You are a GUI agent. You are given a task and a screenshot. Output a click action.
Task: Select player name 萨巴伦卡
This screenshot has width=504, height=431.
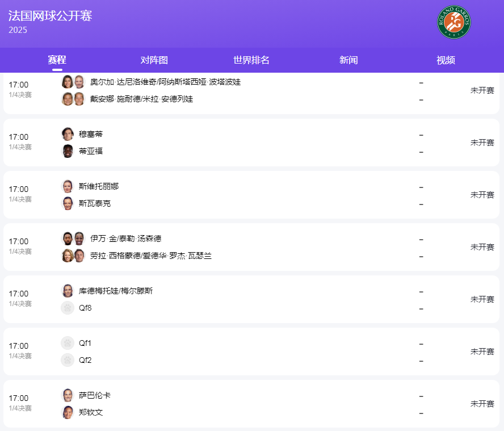pyautogui.click(x=95, y=395)
